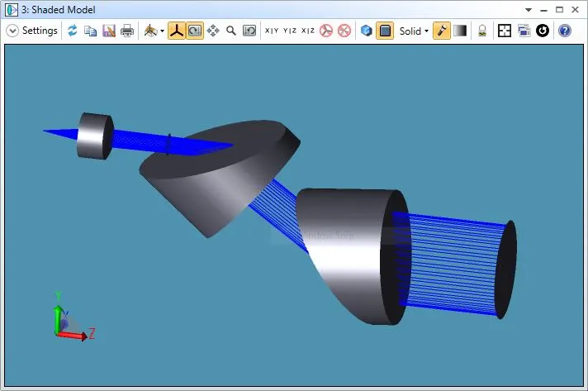Screen dimensions: 588x391
Task: Click the refresh update icon
Action: pyautogui.click(x=73, y=31)
